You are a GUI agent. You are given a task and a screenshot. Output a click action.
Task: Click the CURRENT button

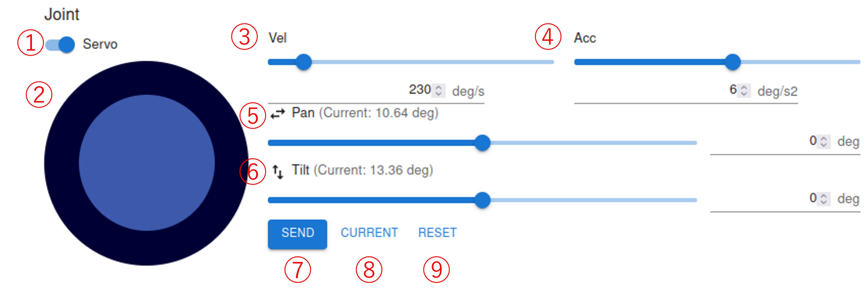coord(369,233)
